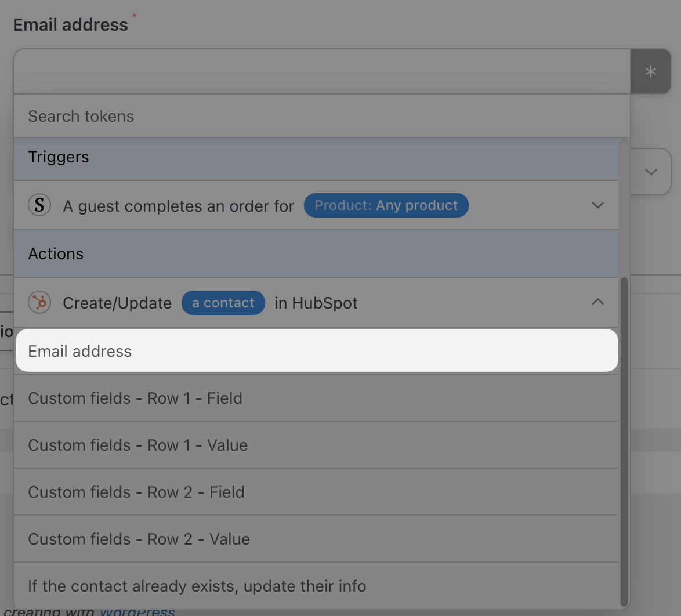Click the asterisk token button
This screenshot has height=616, width=681.
[x=651, y=71]
